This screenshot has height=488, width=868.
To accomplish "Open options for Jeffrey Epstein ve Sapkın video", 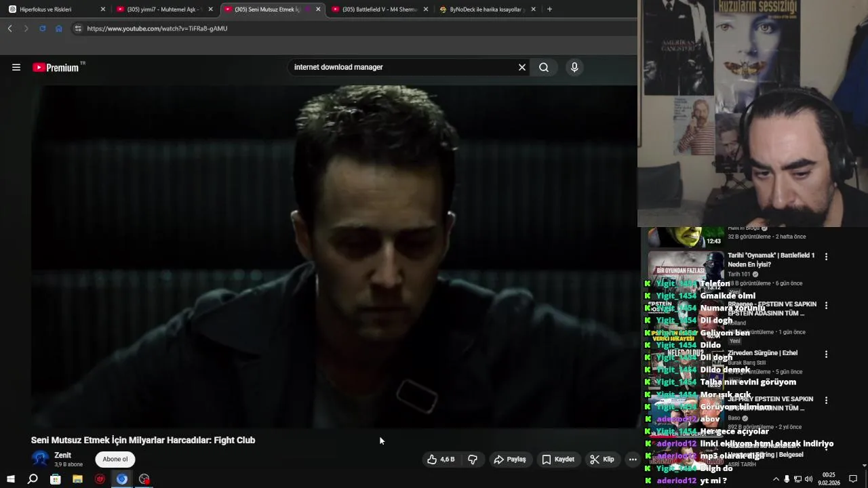I will 826,401.
